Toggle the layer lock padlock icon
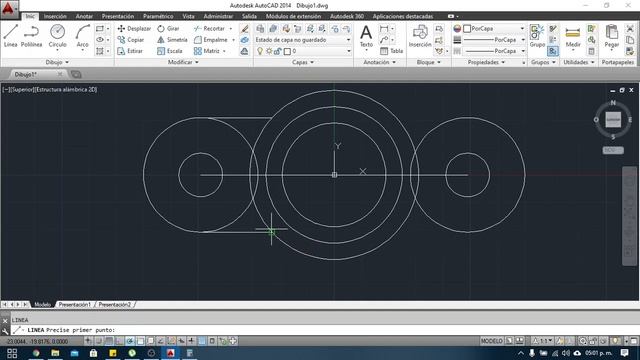The height and width of the screenshot is (360, 640). [x=278, y=51]
